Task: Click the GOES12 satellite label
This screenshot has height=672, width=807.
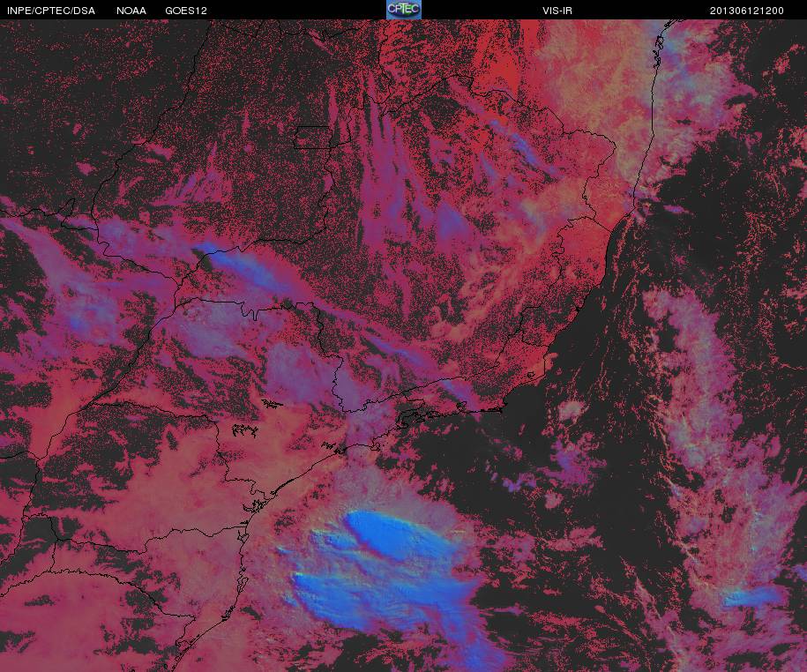Action: [x=186, y=11]
